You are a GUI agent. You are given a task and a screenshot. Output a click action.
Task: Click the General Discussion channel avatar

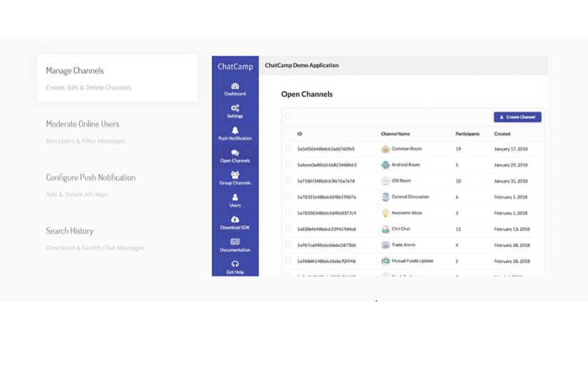(x=385, y=197)
